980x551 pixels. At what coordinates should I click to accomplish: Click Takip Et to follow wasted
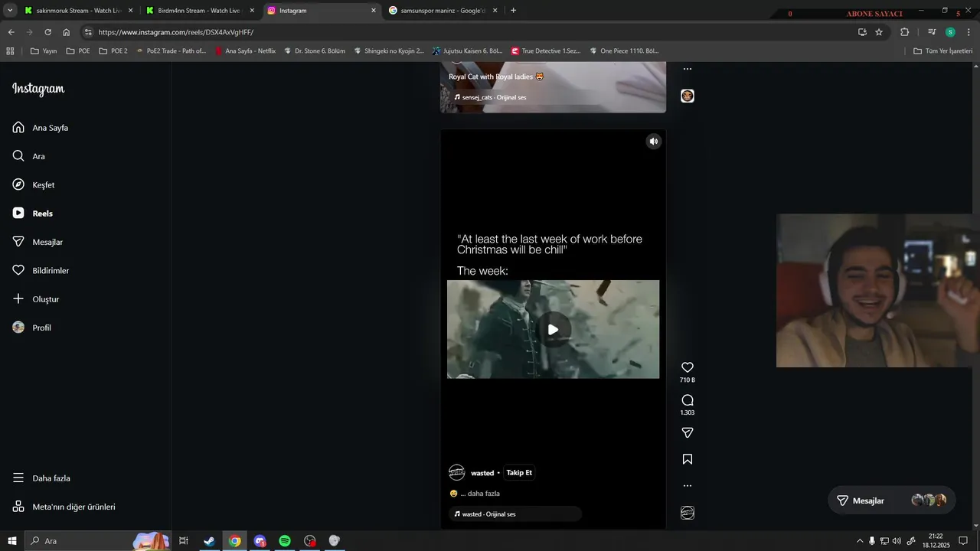coord(519,473)
